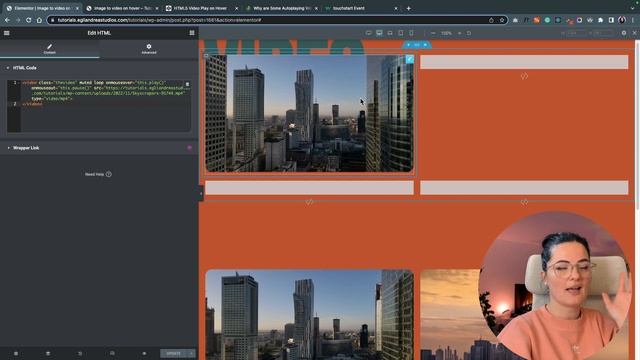640x360 pixels.
Task: Reset the preview zoom level
Action: (x=469, y=33)
